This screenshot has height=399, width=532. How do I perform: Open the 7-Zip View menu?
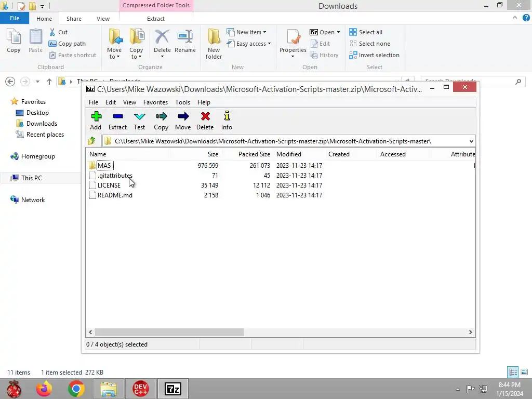tap(129, 102)
